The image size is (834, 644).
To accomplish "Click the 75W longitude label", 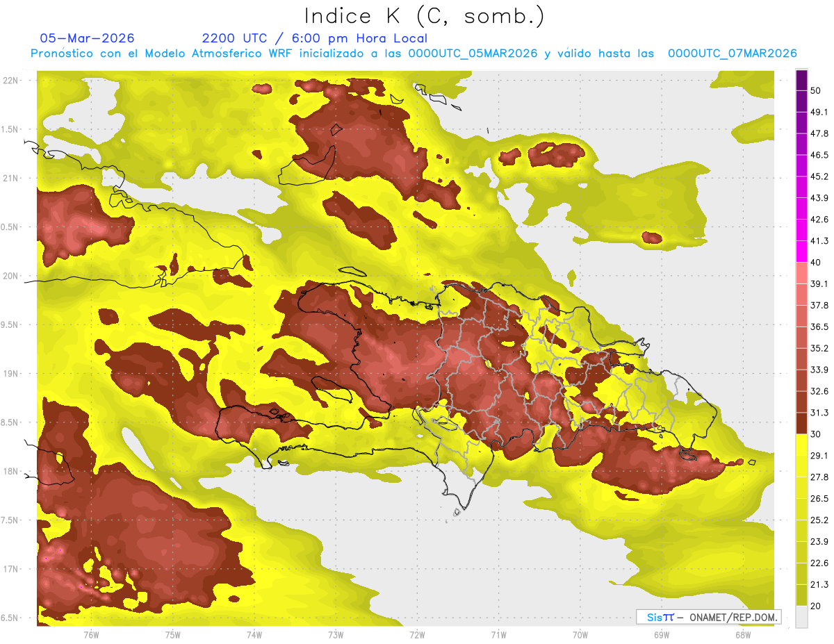I will point(173,634).
